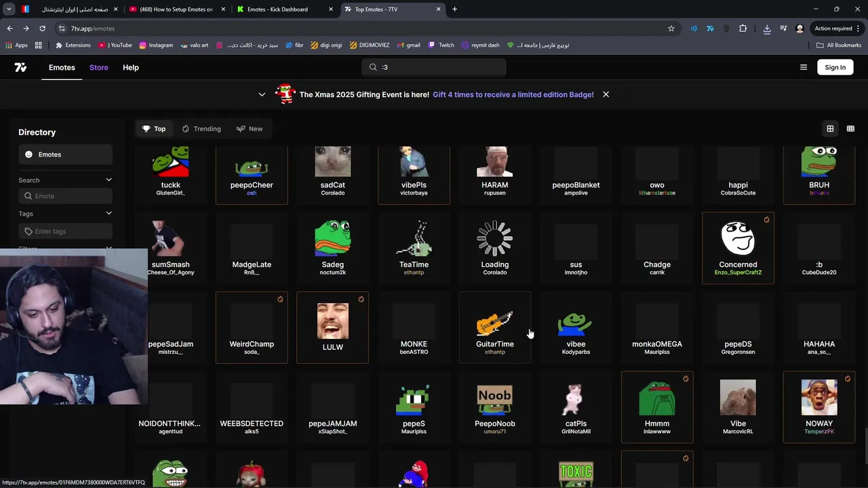Switch to the How to Setup Emotes YouTube tab
868x488 pixels.
tap(176, 9)
